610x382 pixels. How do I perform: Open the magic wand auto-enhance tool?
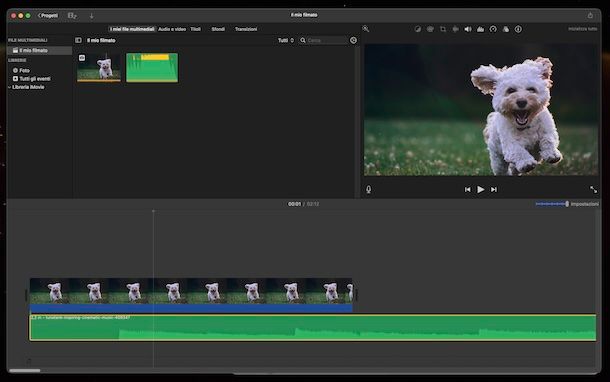coord(366,29)
